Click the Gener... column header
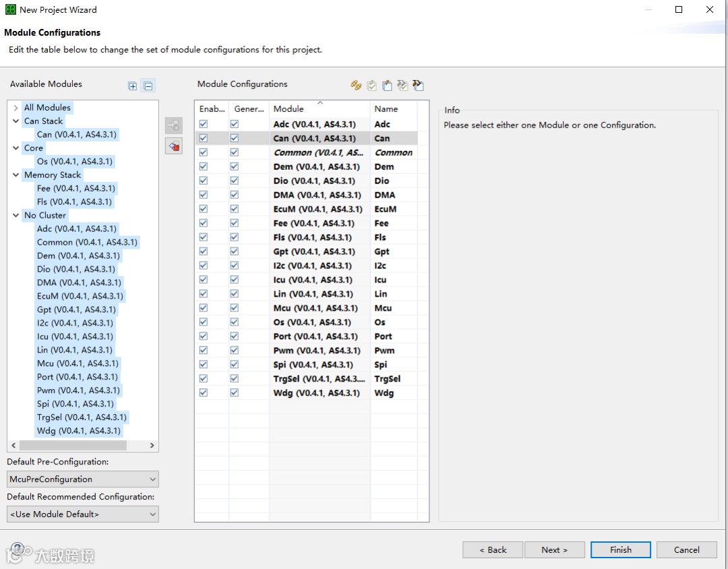 point(249,109)
